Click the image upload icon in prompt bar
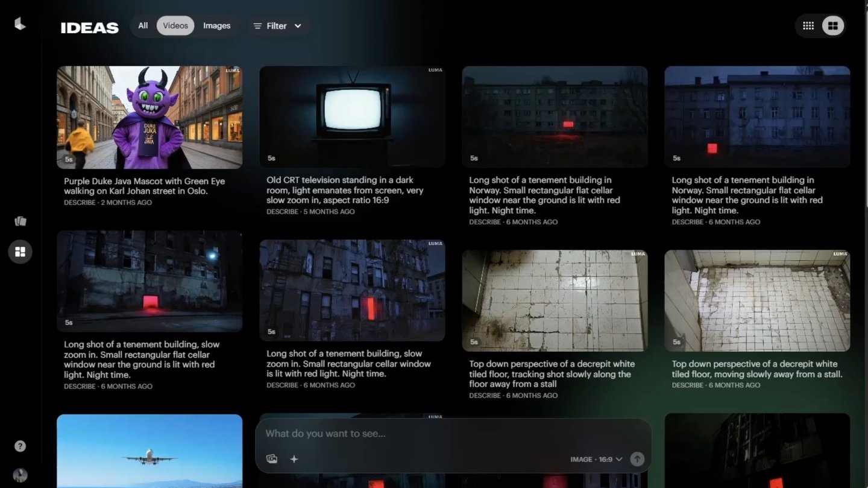The image size is (868, 488). tap(272, 459)
